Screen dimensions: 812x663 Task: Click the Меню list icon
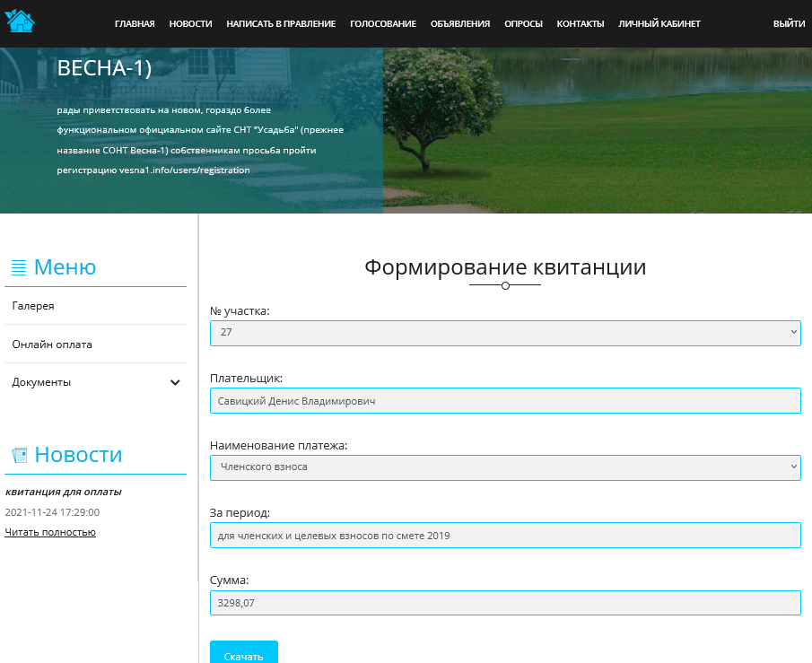click(x=19, y=267)
